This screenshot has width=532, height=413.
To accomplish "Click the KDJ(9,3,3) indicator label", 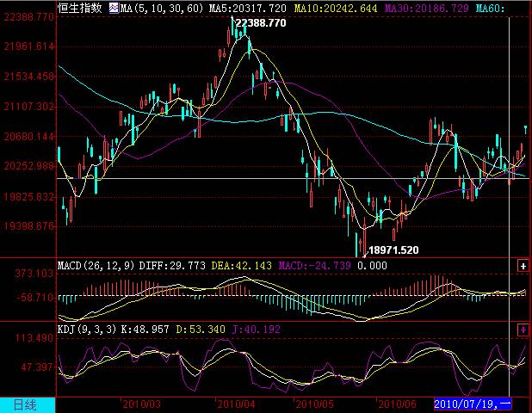I will coord(87,330).
